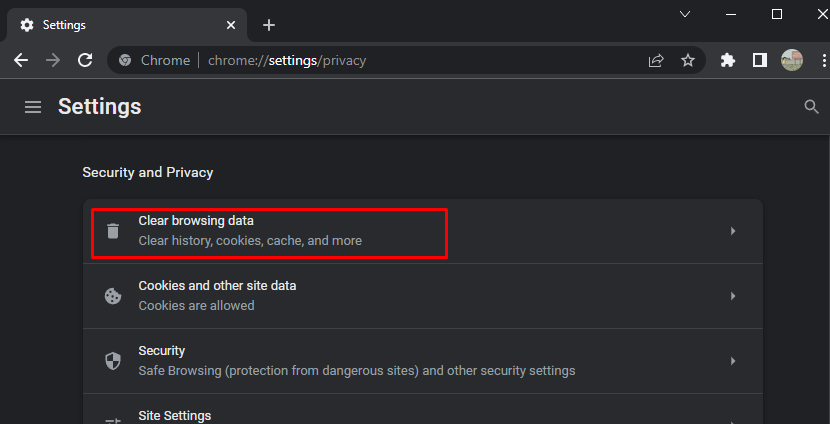The width and height of the screenshot is (830, 424).
Task: Open the Extensions puzzle icon
Action: pyautogui.click(x=728, y=60)
